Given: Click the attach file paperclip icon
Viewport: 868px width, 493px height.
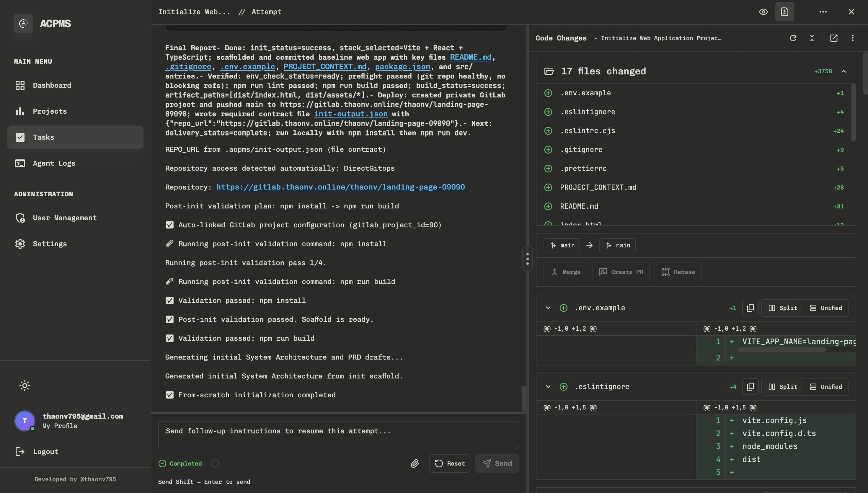Looking at the screenshot, I should tap(415, 463).
